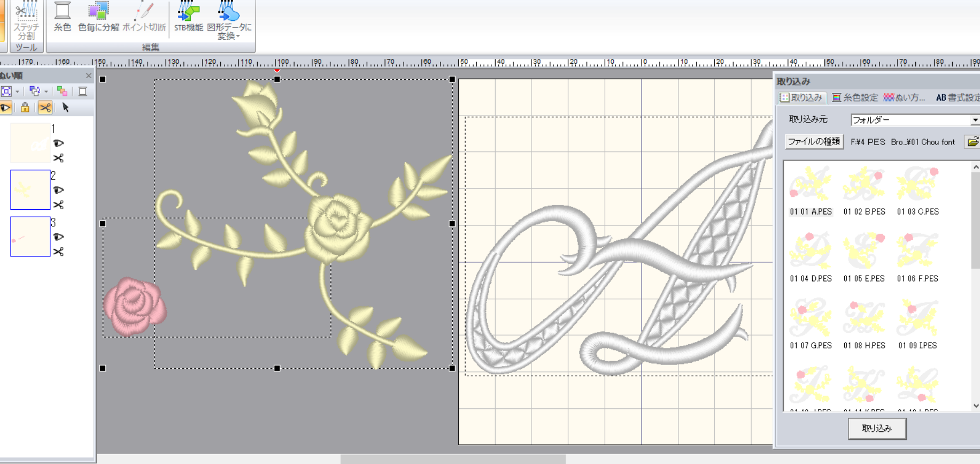980x464 pixels.
Task: Click the ポイント切断 point cut tool
Action: [144, 17]
